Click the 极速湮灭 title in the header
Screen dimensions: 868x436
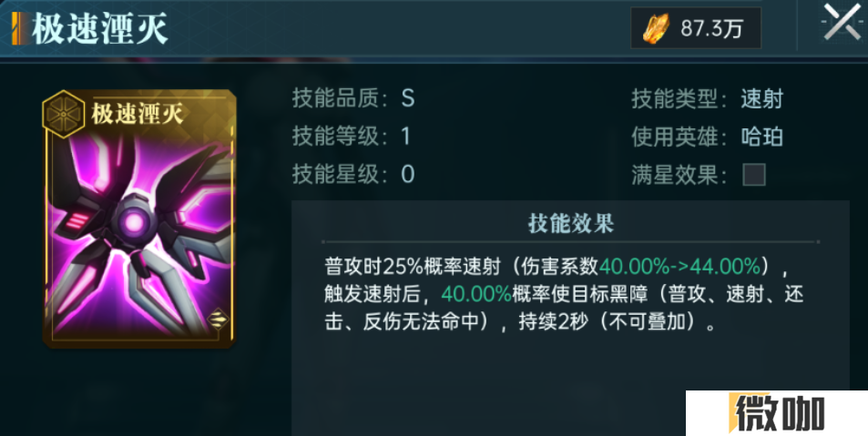coord(99,28)
